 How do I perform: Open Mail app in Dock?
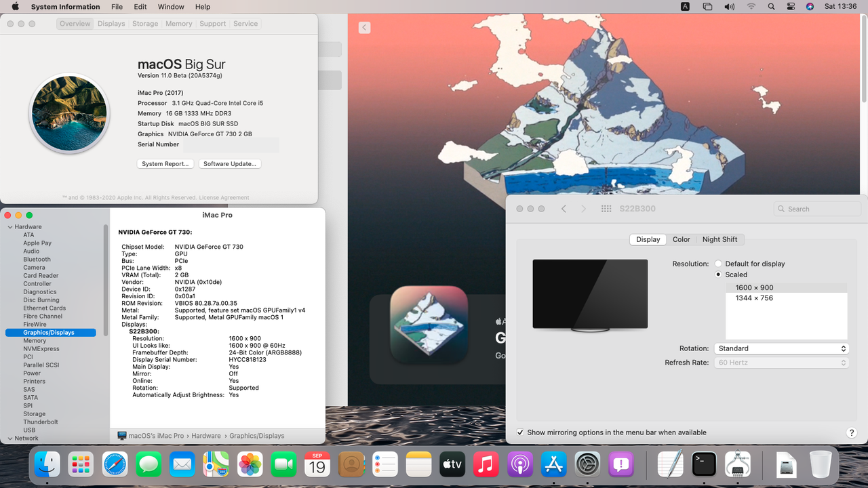coord(182,464)
